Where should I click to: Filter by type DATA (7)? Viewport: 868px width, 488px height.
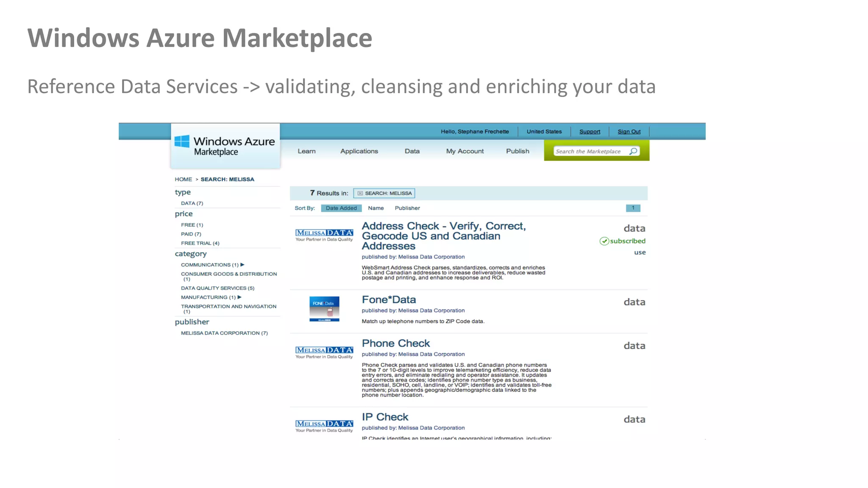192,203
